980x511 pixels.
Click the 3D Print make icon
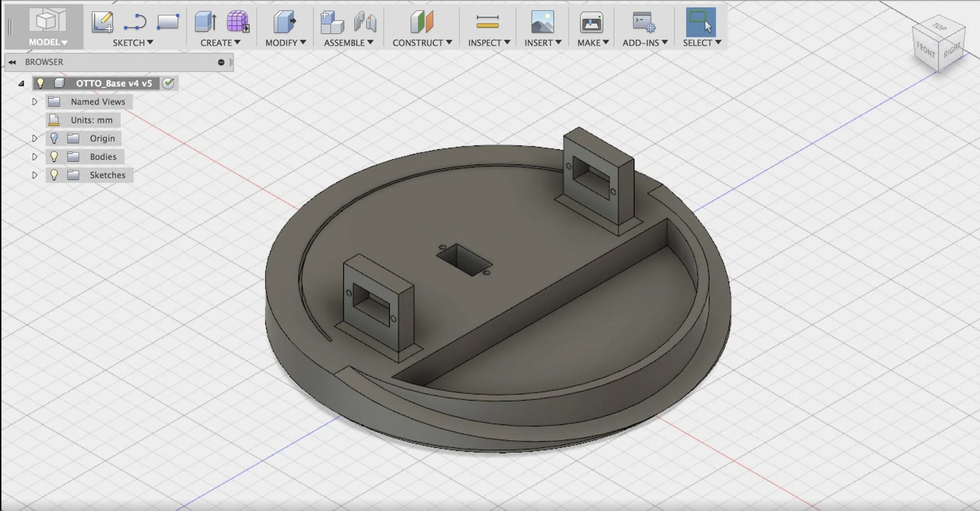click(591, 22)
